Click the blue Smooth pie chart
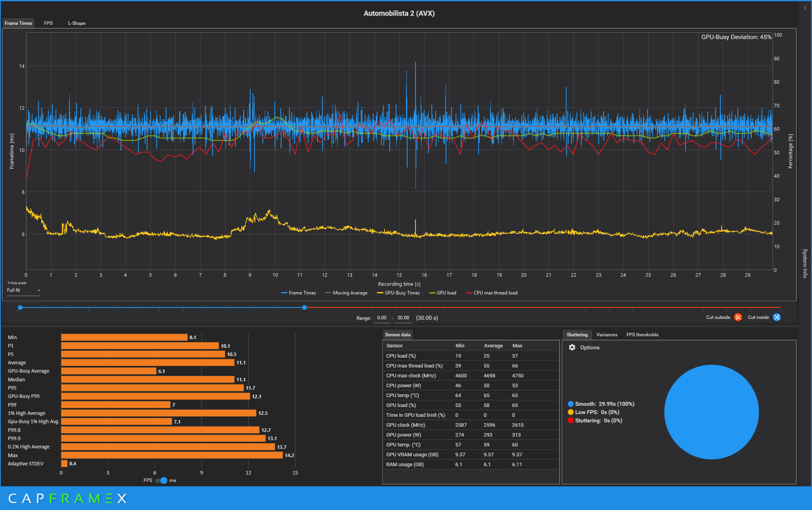 [711, 412]
